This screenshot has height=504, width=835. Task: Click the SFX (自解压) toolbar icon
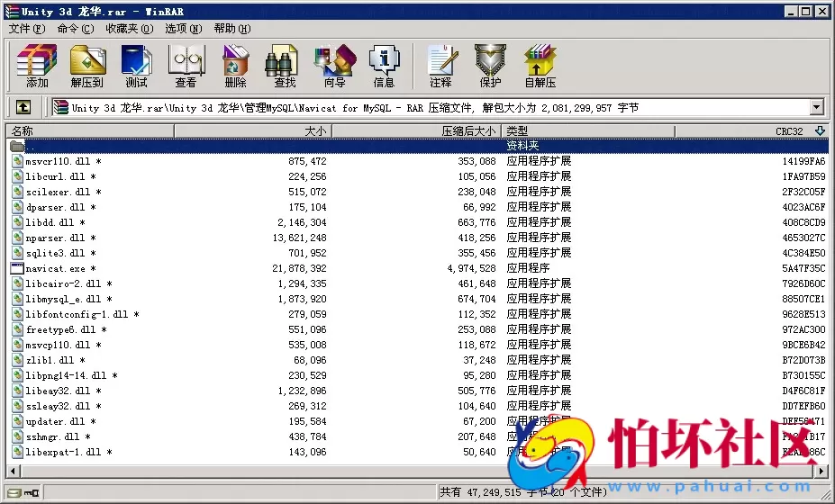tap(540, 66)
